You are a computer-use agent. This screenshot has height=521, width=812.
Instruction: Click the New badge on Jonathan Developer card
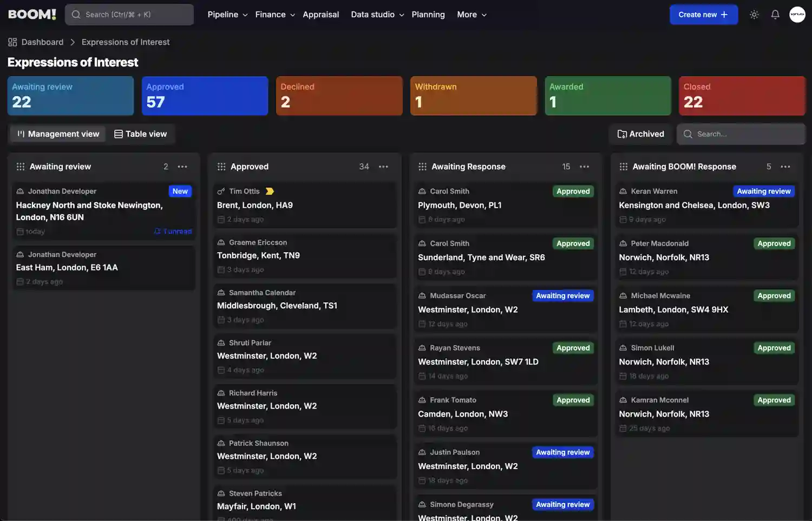pos(180,191)
